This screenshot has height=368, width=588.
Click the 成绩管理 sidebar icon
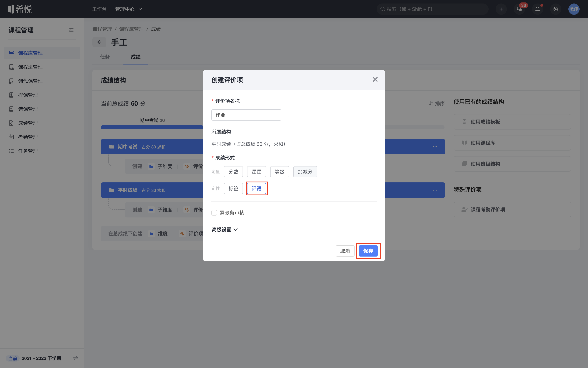tap(11, 123)
